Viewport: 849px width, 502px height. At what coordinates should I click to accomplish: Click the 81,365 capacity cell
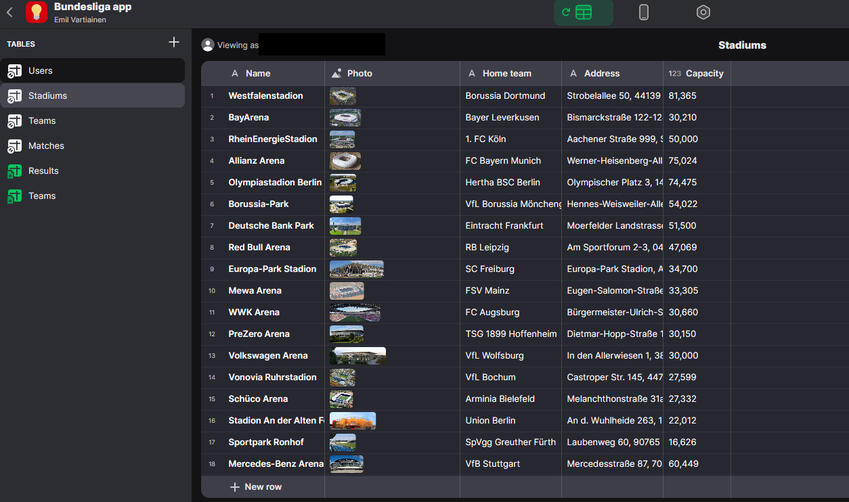(697, 96)
